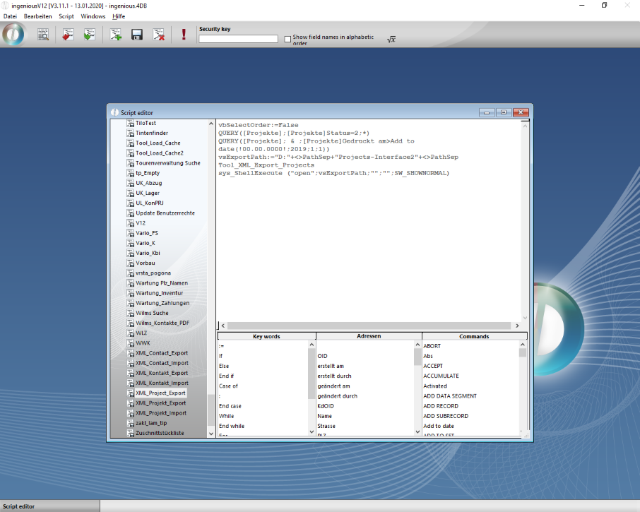This screenshot has width=640, height=512.
Task: Open the Bearbeiten menu
Action: (38, 16)
